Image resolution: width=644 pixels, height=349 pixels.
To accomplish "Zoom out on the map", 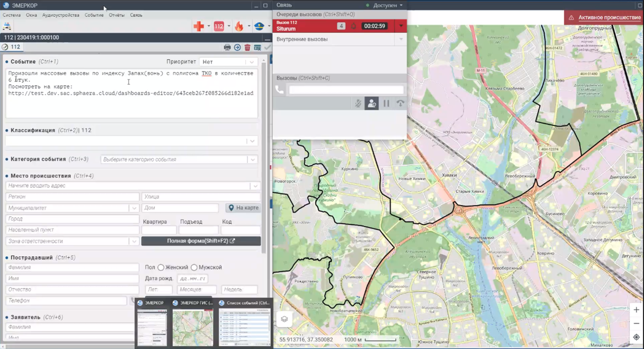I will (x=636, y=323).
